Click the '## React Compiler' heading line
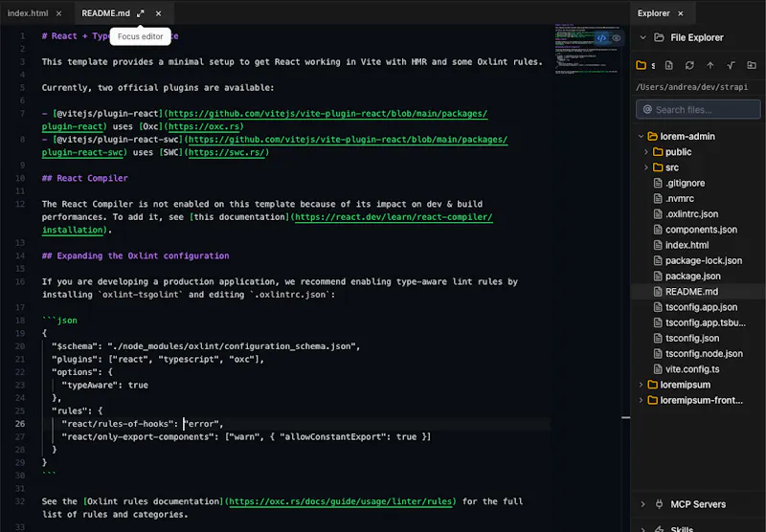Image resolution: width=766 pixels, height=532 pixels. pos(84,178)
